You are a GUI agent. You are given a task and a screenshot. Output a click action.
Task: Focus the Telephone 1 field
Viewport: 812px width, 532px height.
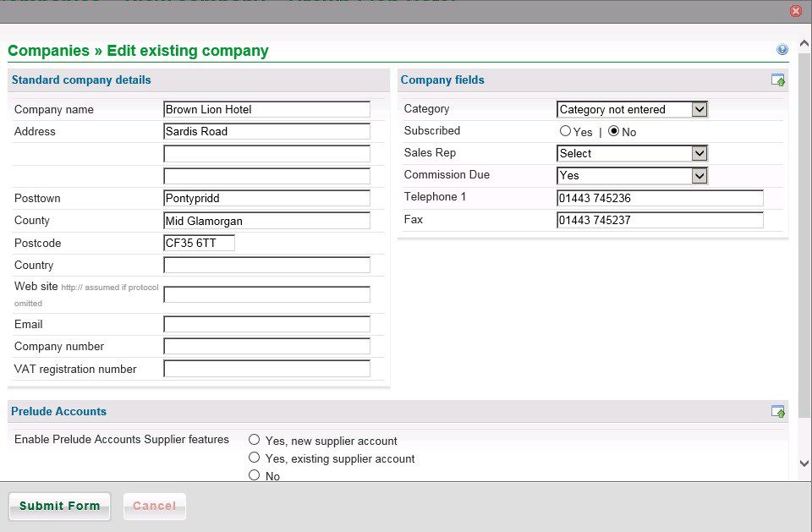[660, 198]
